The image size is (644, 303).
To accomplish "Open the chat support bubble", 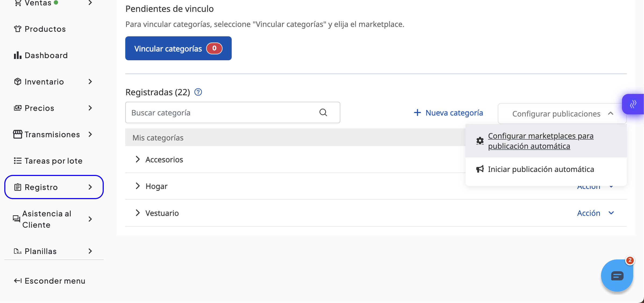I will [617, 276].
